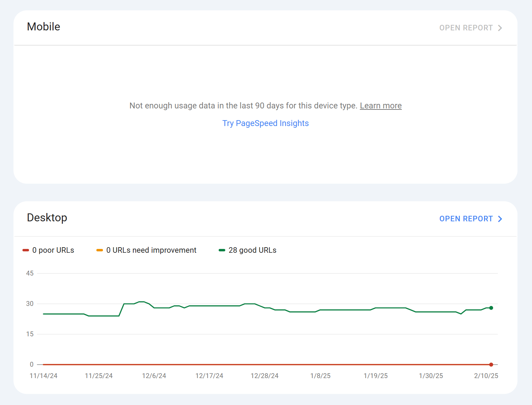Click the 11/25/24 date label
The height and width of the screenshot is (405, 532).
coord(99,376)
